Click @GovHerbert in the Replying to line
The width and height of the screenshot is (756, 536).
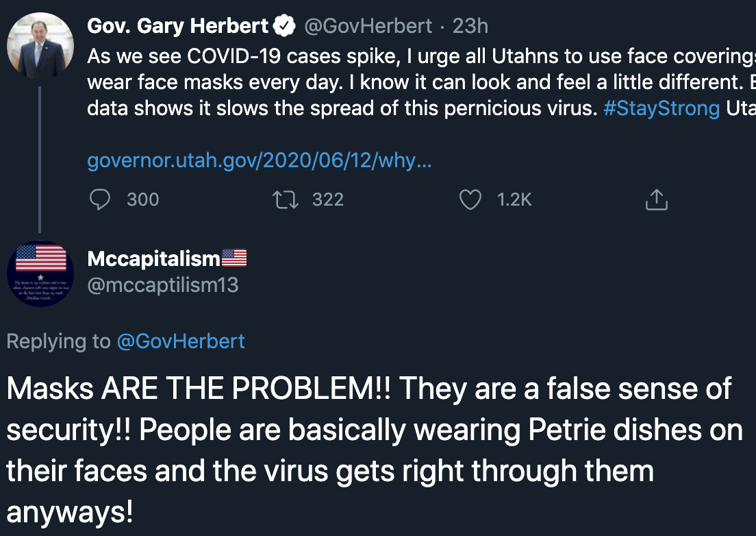(x=181, y=341)
